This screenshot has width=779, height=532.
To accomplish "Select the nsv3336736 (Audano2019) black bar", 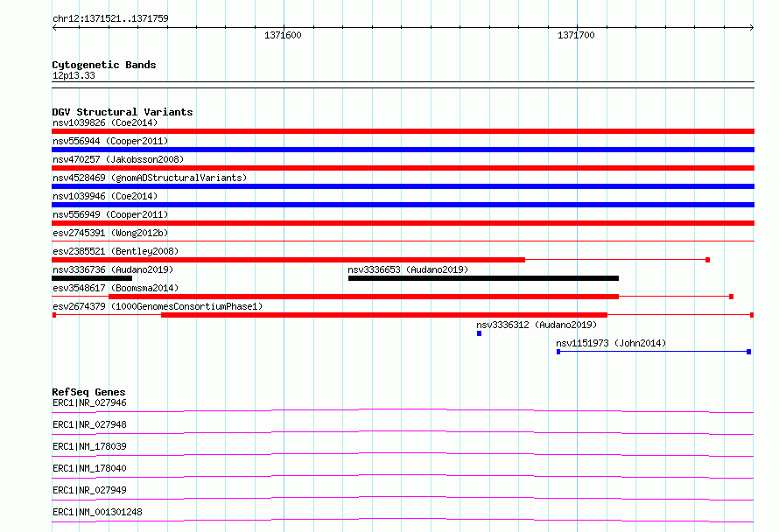I will pyautogui.click(x=92, y=278).
